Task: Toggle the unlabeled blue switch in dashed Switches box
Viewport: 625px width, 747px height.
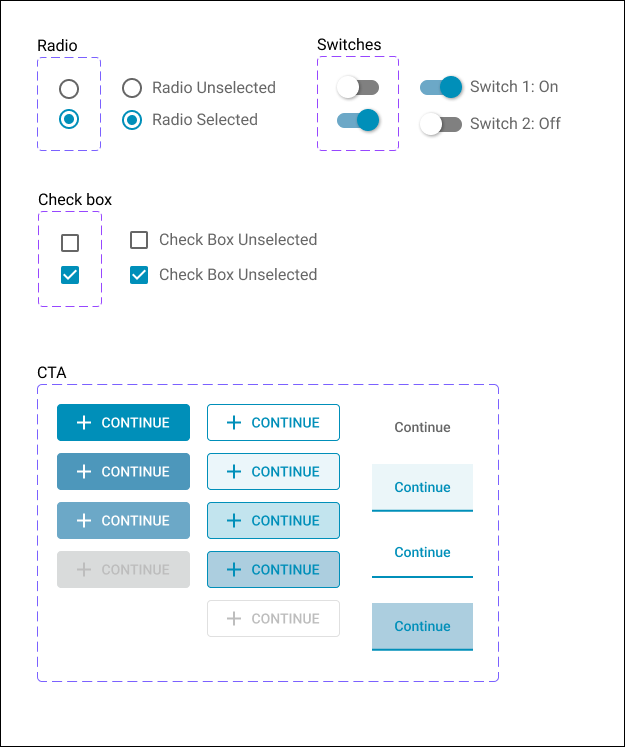Action: pyautogui.click(x=358, y=121)
